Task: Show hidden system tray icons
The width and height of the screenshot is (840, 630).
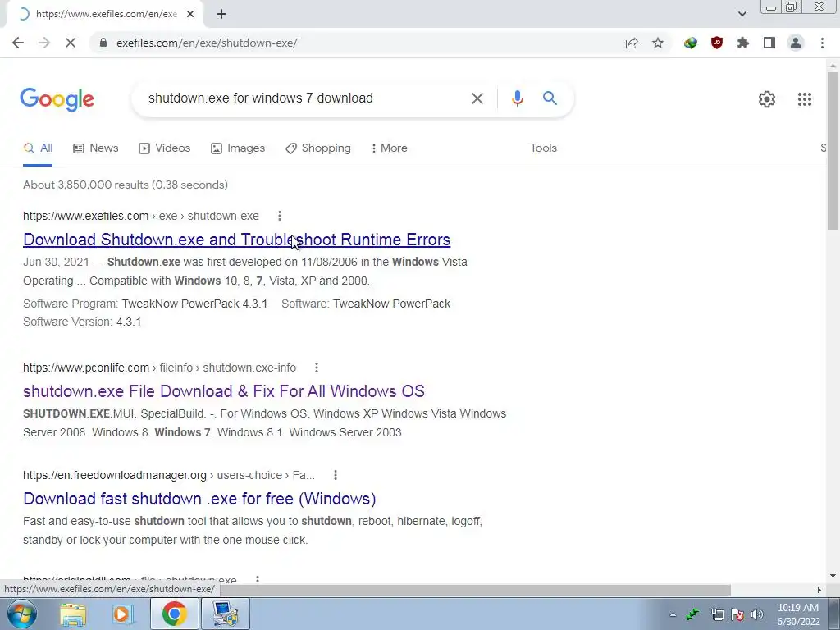Action: pyautogui.click(x=673, y=614)
